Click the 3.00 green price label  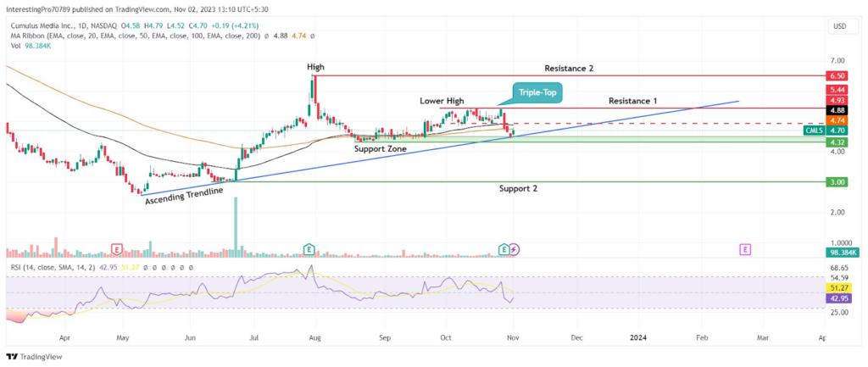[x=836, y=181]
